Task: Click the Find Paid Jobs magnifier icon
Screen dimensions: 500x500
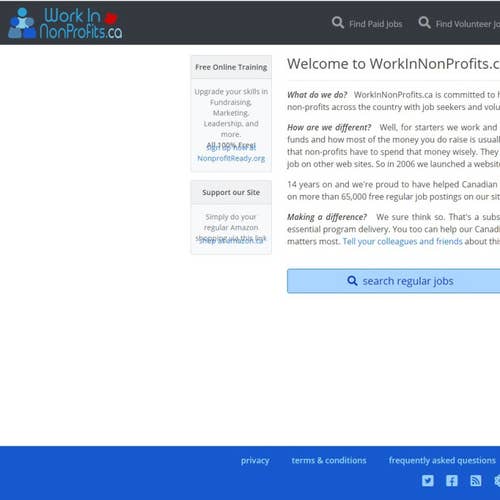Action: pos(338,23)
